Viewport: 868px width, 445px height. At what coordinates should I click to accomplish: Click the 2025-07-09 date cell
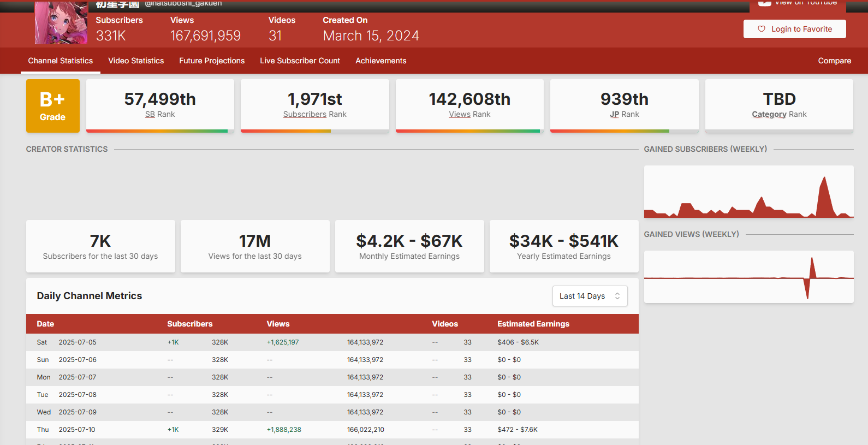click(78, 412)
